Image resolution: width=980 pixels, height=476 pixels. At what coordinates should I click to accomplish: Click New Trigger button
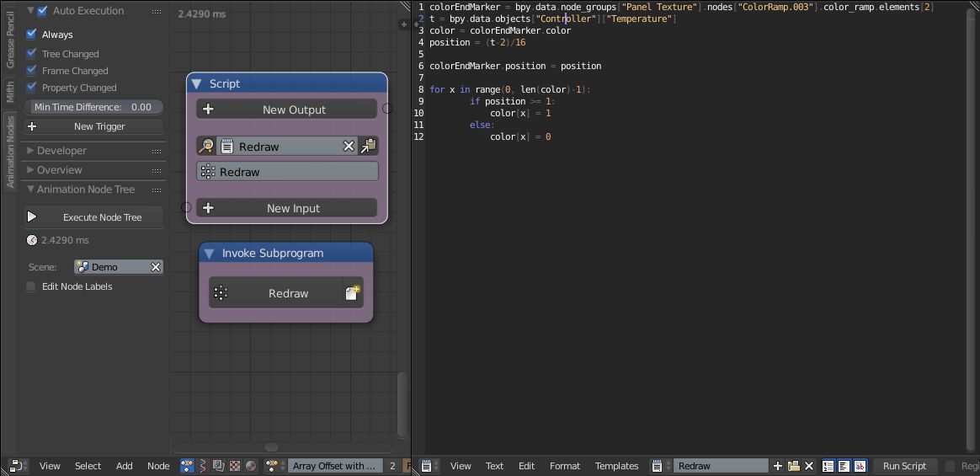93,126
